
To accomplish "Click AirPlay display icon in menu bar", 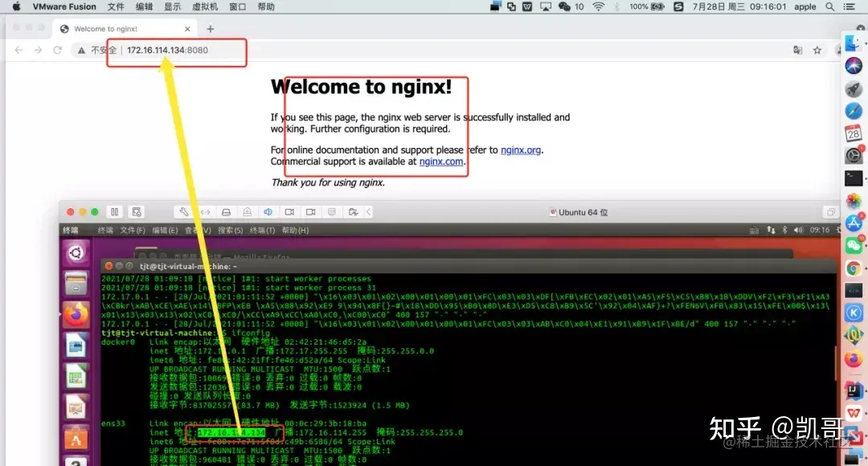I will pyautogui.click(x=546, y=6).
